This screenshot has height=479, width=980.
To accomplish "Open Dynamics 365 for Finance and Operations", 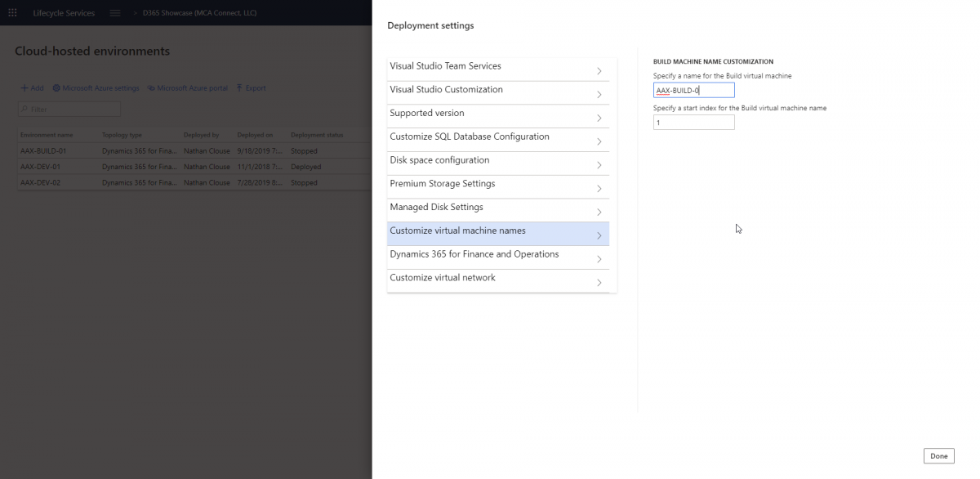I will click(x=498, y=257).
